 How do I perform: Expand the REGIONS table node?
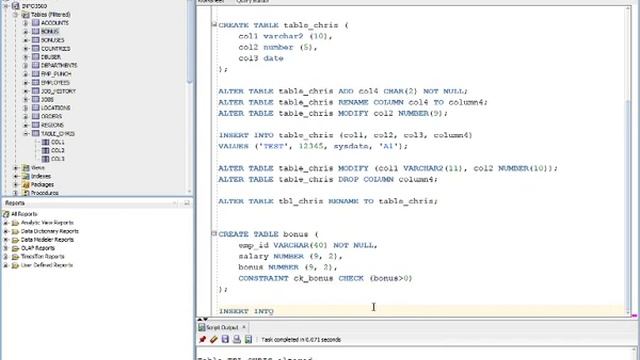(26, 125)
